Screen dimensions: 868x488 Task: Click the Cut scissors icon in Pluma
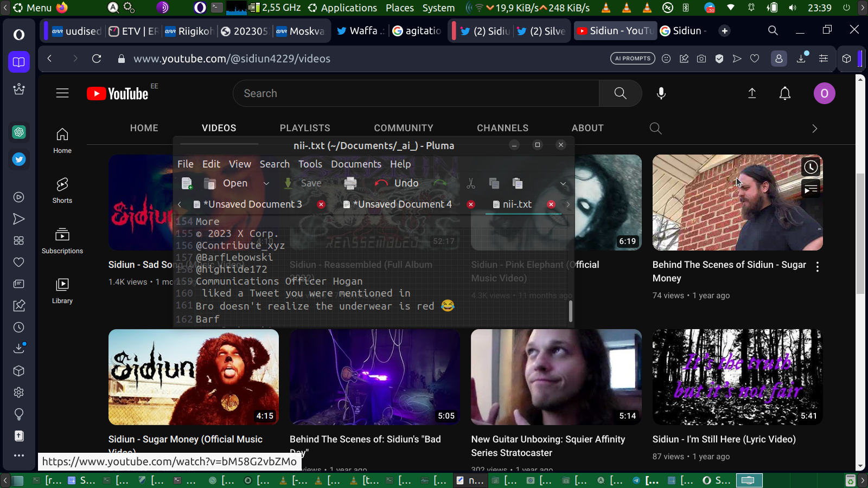pyautogui.click(x=471, y=183)
